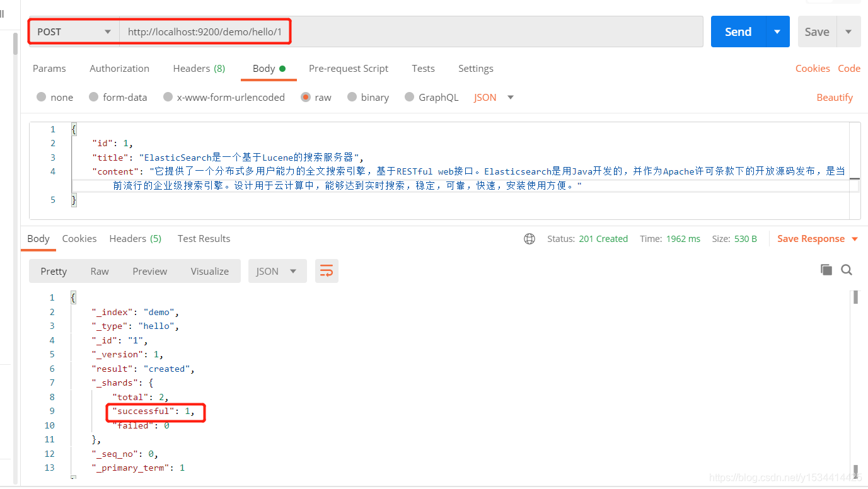Click the 1962 ms response time
The width and height of the screenshot is (868, 489).
pyautogui.click(x=683, y=239)
